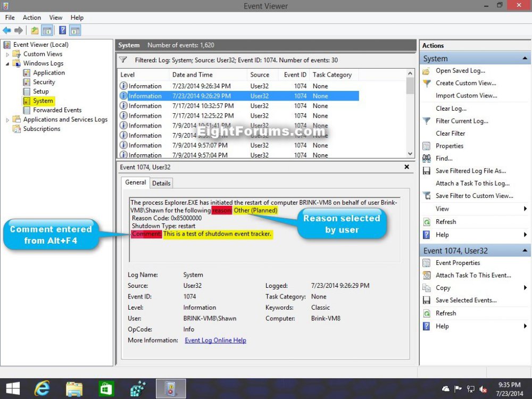The image size is (532, 399).
Task: Click the Up one level folder icon
Action: tap(35, 30)
